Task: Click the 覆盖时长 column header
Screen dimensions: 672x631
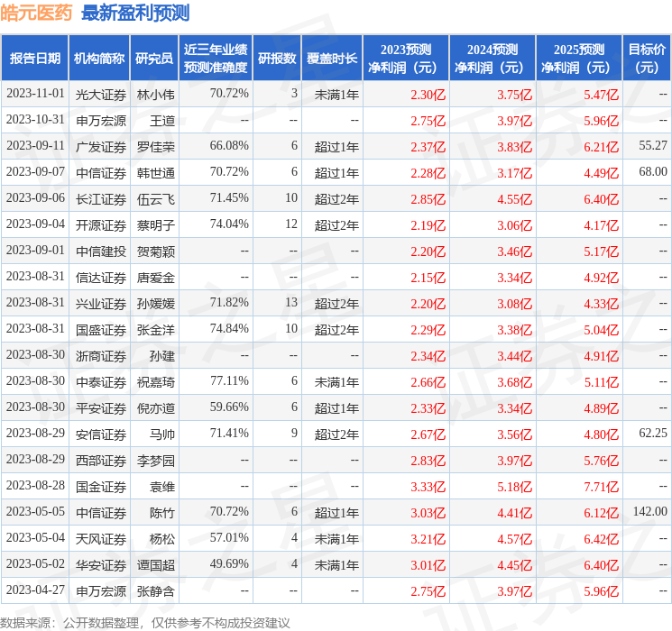Action: tap(332, 59)
